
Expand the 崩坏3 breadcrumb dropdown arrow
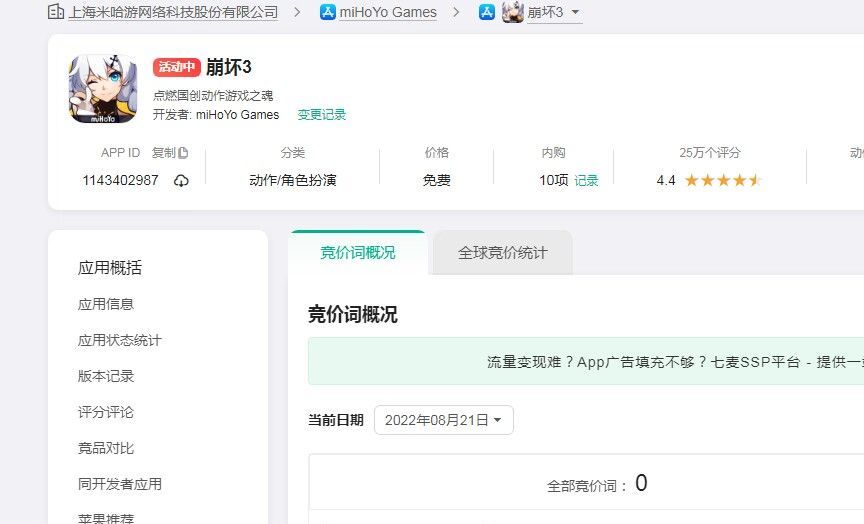pyautogui.click(x=575, y=12)
